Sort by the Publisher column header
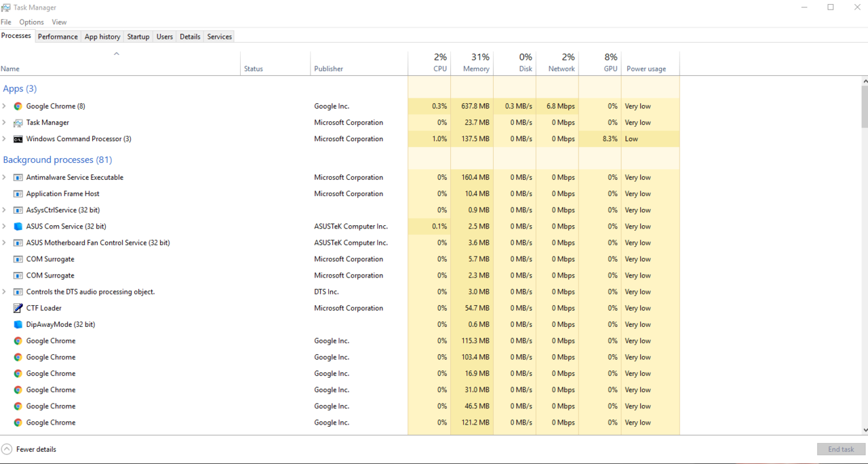This screenshot has height=464, width=868. pos(359,63)
